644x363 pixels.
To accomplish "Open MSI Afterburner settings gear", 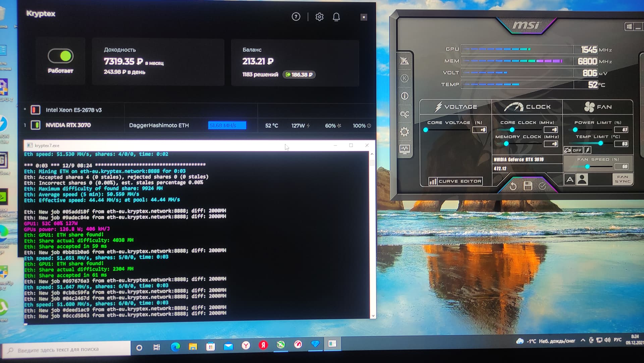I will [405, 132].
